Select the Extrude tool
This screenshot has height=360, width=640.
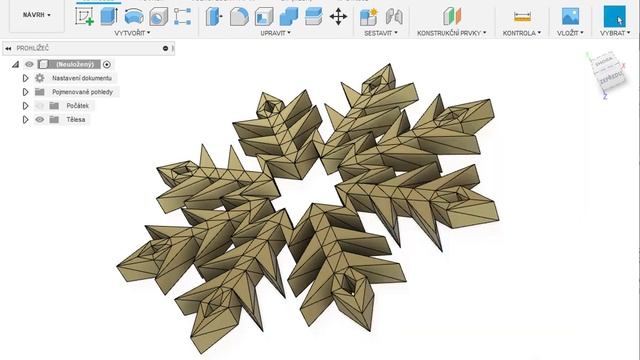pyautogui.click(x=109, y=16)
